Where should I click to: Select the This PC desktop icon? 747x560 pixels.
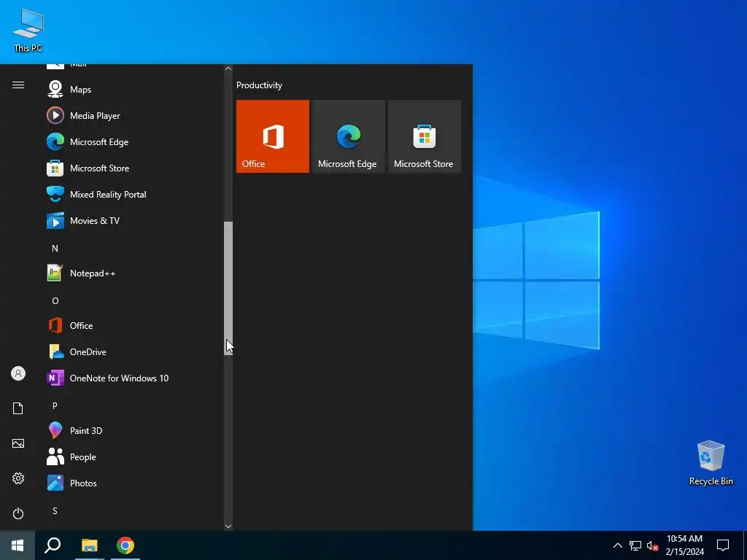click(28, 30)
